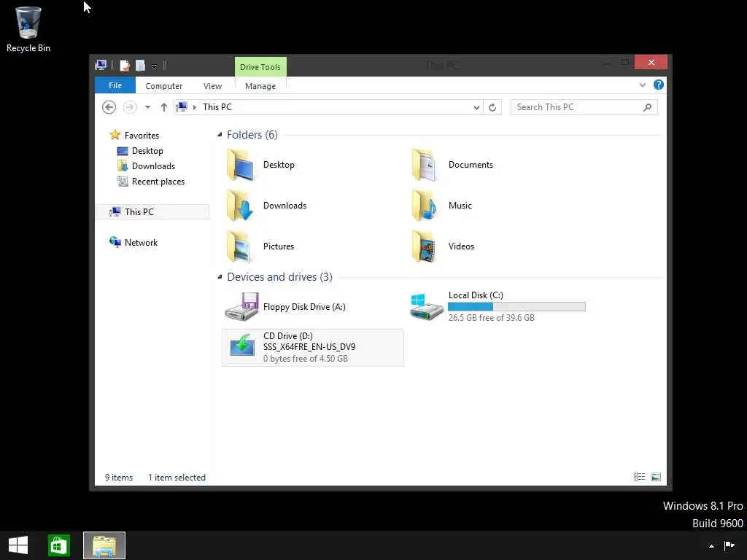Click the Local Disk (C:) usage bar
747x560 pixels.
pos(517,307)
